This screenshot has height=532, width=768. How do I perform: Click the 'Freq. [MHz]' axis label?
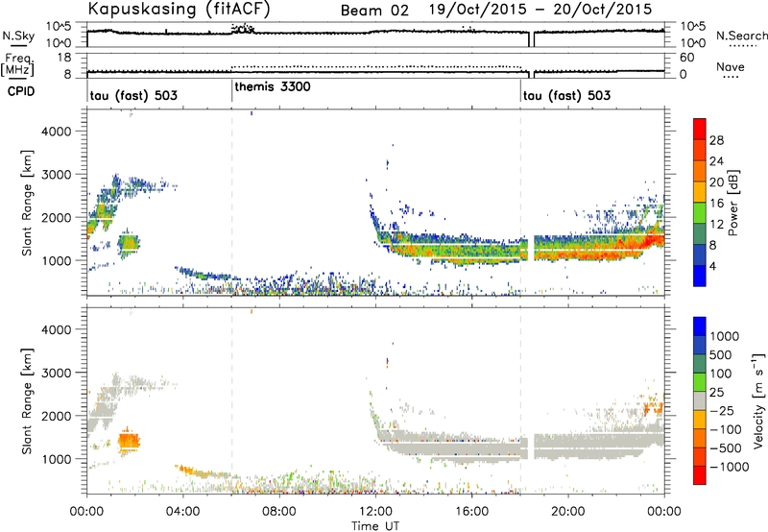(19, 64)
